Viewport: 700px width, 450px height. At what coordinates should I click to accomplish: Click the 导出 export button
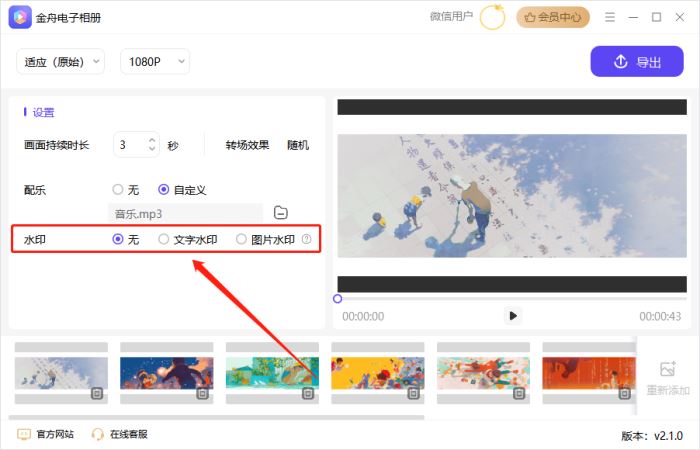coord(636,62)
